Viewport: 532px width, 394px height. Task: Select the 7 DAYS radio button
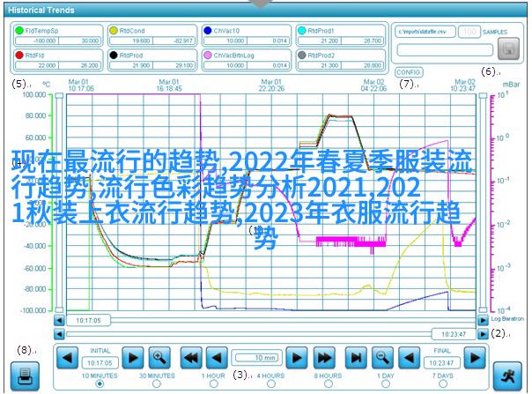[443, 383]
